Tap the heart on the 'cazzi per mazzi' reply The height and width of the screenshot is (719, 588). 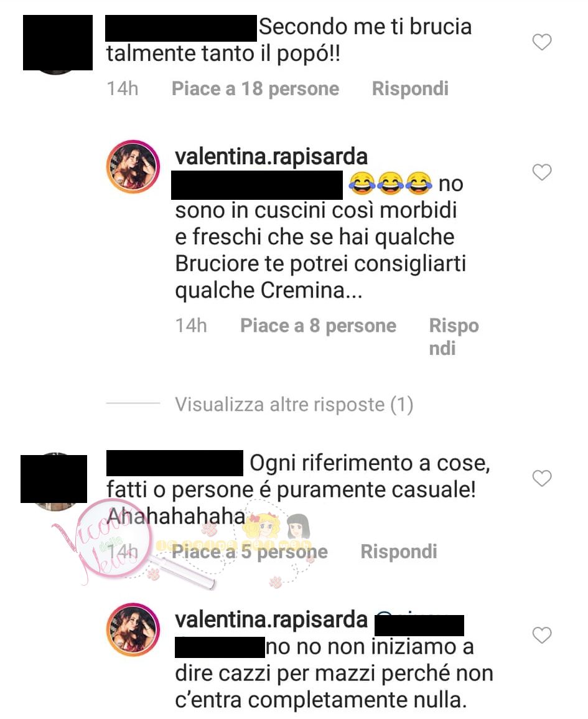pyautogui.click(x=542, y=635)
